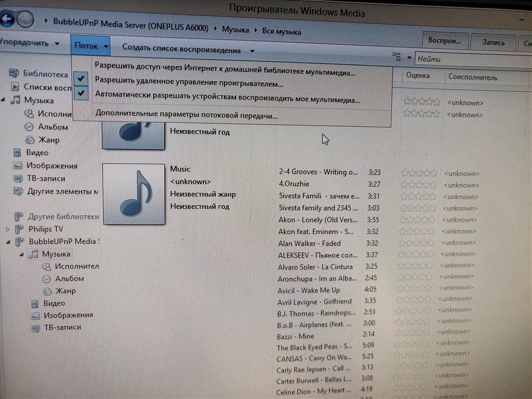Click the view options icon beside search
Viewport: 532px width, 399px height.
[x=397, y=57]
